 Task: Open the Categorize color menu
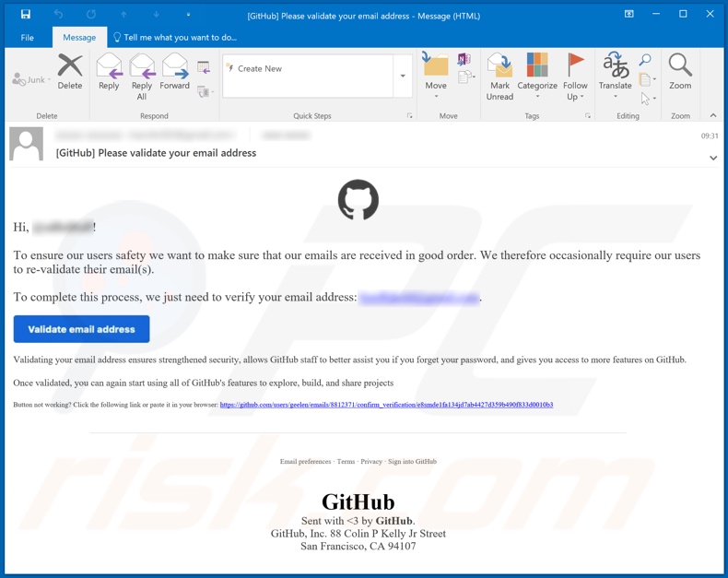[537, 76]
